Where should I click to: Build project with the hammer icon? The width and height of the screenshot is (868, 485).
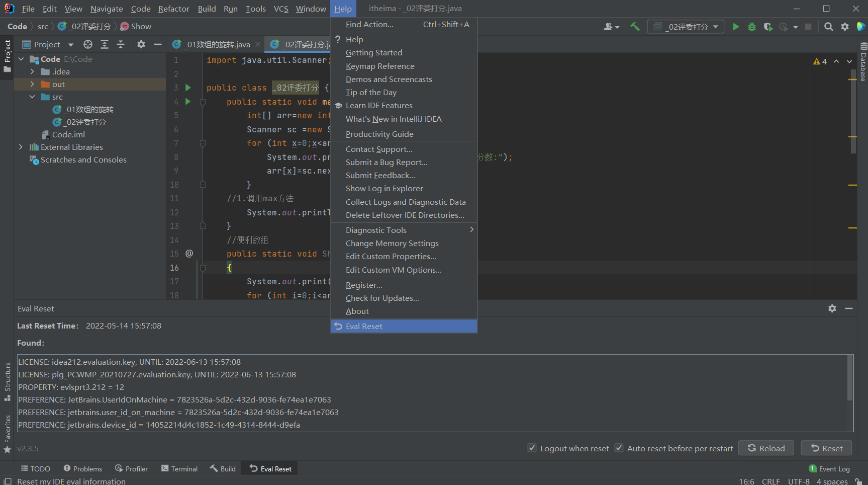pos(635,27)
